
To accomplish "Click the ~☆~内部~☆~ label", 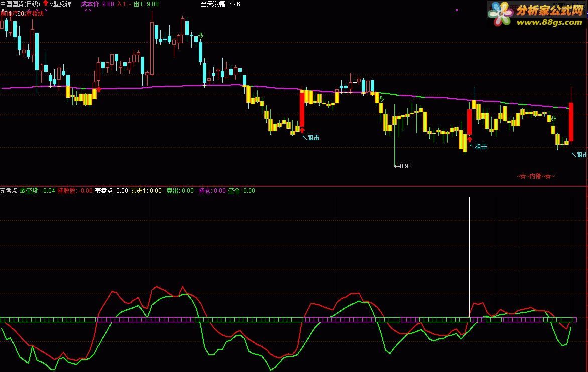I will (x=536, y=176).
